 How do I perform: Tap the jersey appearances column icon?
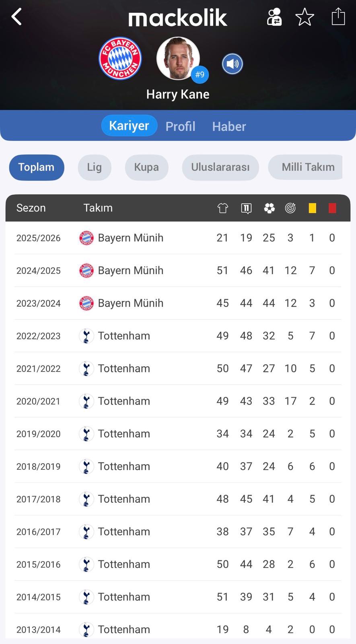[x=222, y=208]
